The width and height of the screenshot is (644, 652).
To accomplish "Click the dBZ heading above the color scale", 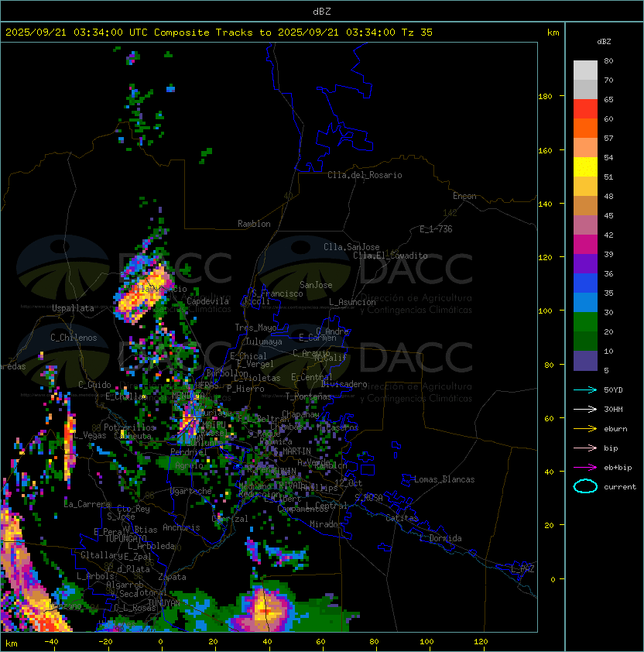I will click(604, 42).
